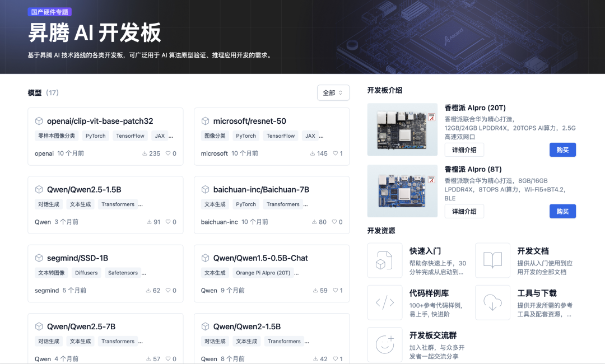Screen dimensions: 605x364
Task: Open the 快速入门 document cube icon
Action: coord(385,260)
